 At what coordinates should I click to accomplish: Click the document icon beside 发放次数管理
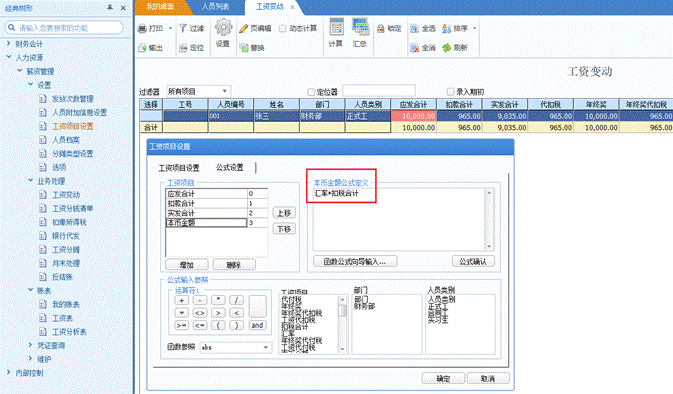click(x=43, y=99)
